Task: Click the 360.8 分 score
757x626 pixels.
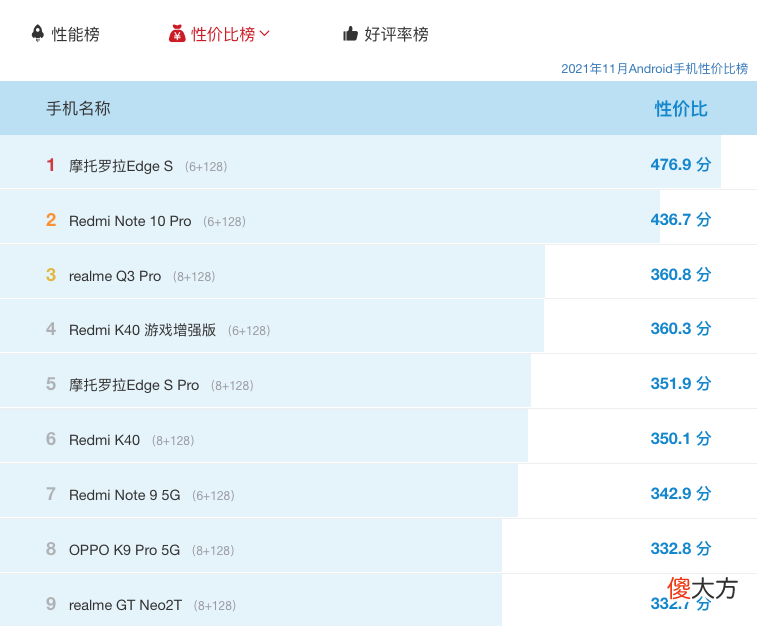Action: click(x=681, y=275)
